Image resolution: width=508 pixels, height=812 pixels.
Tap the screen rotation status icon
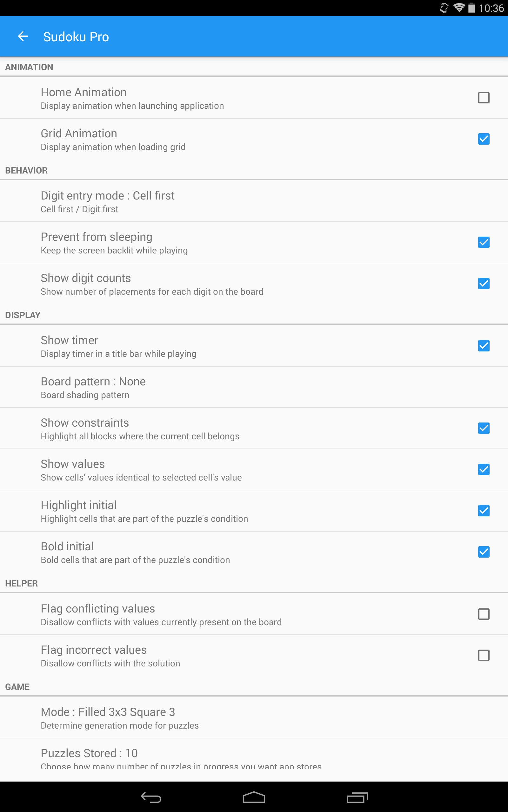click(444, 8)
